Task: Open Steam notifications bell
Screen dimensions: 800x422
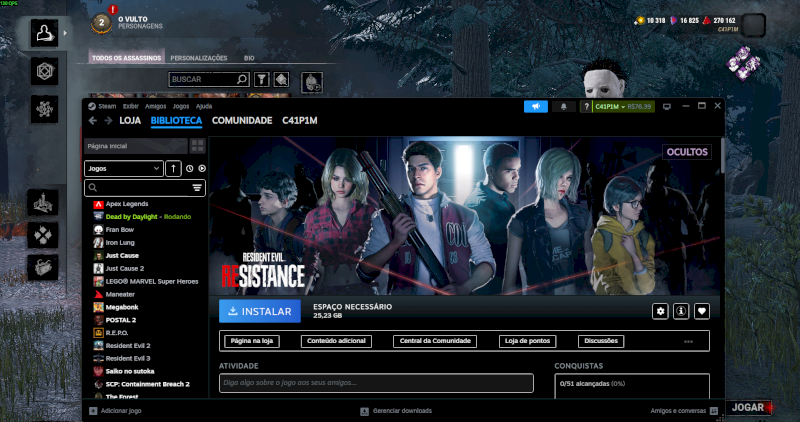Action: point(564,106)
